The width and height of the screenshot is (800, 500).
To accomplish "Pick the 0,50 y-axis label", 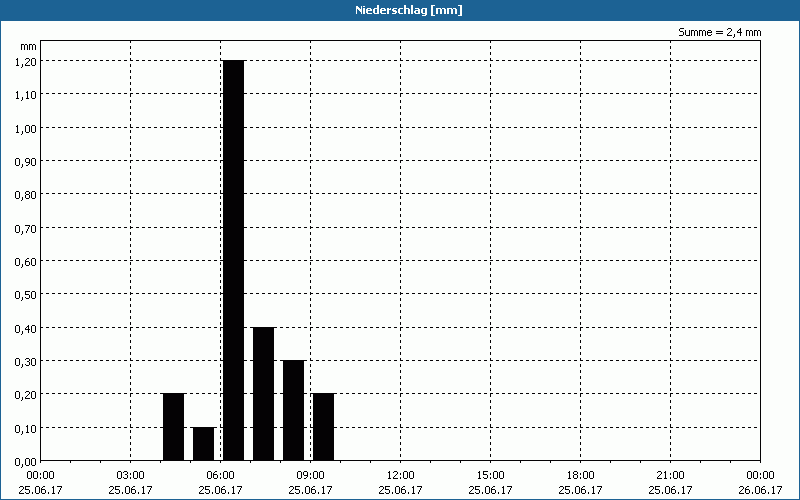I will [26, 294].
